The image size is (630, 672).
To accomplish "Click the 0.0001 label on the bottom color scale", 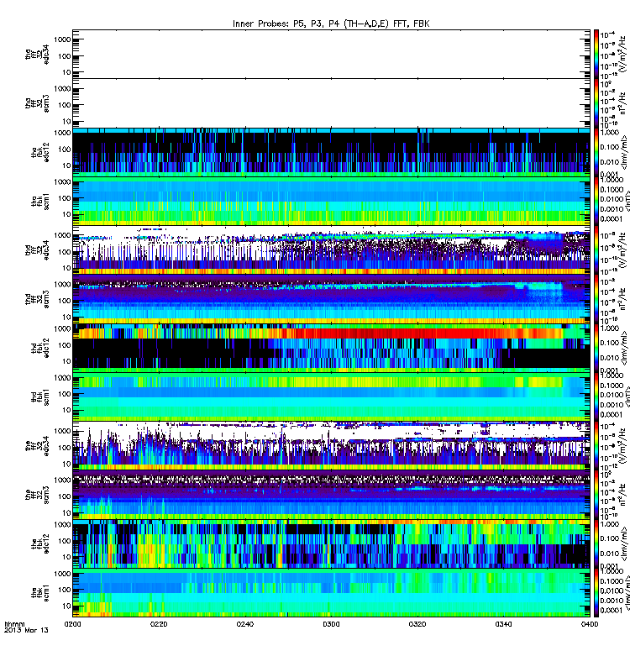I will pyautogui.click(x=611, y=611).
